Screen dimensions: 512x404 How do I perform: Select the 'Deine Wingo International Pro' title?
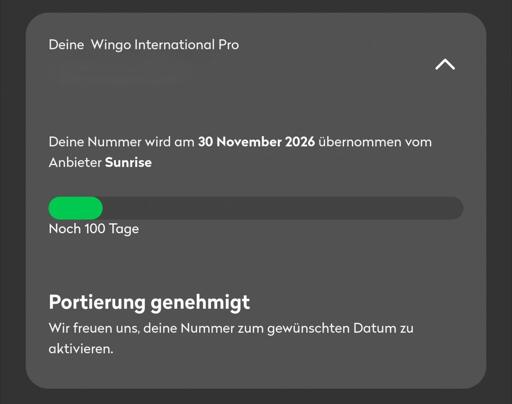(144, 45)
